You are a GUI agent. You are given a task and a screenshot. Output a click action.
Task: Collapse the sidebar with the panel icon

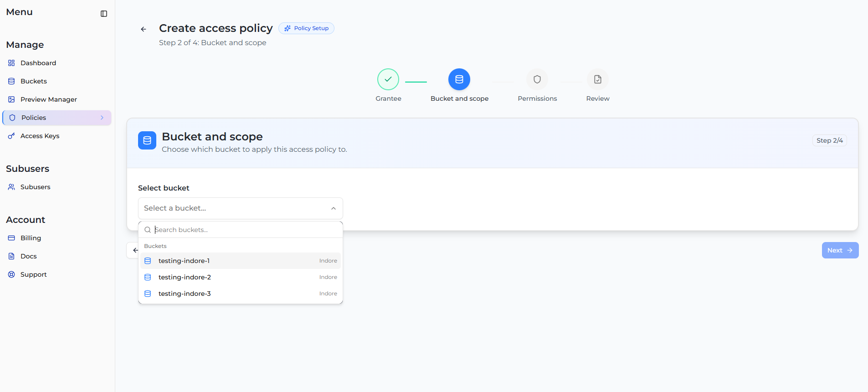tap(104, 14)
